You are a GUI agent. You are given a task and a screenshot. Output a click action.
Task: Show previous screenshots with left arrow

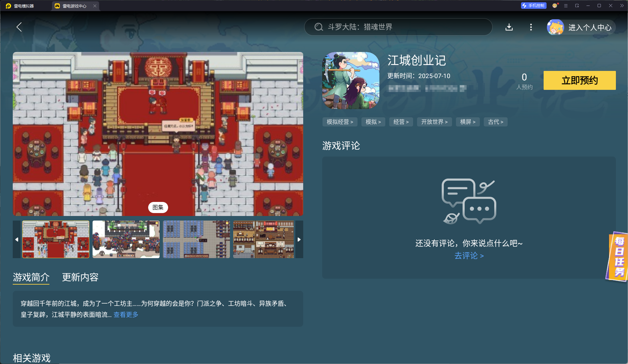coord(17,240)
